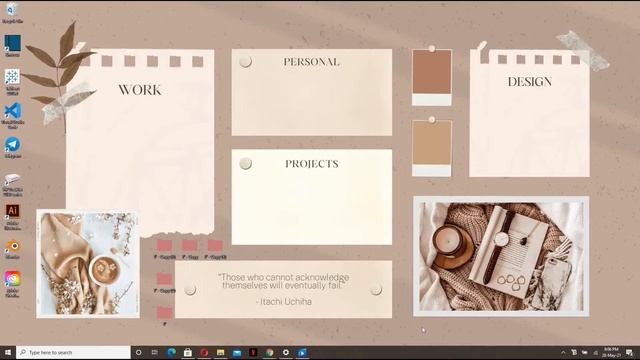Open Task View on the taskbar

tap(155, 352)
